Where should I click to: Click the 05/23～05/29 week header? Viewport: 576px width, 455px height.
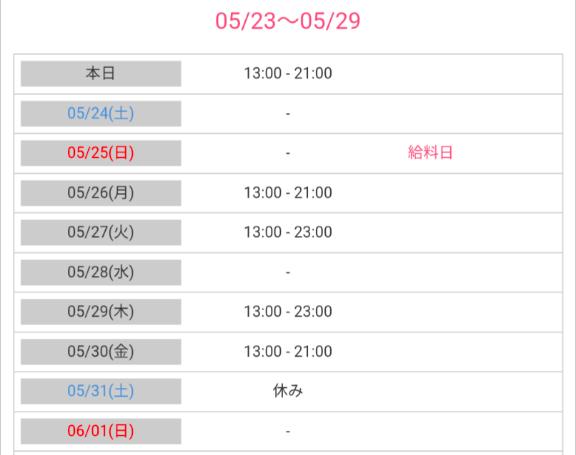(x=288, y=21)
